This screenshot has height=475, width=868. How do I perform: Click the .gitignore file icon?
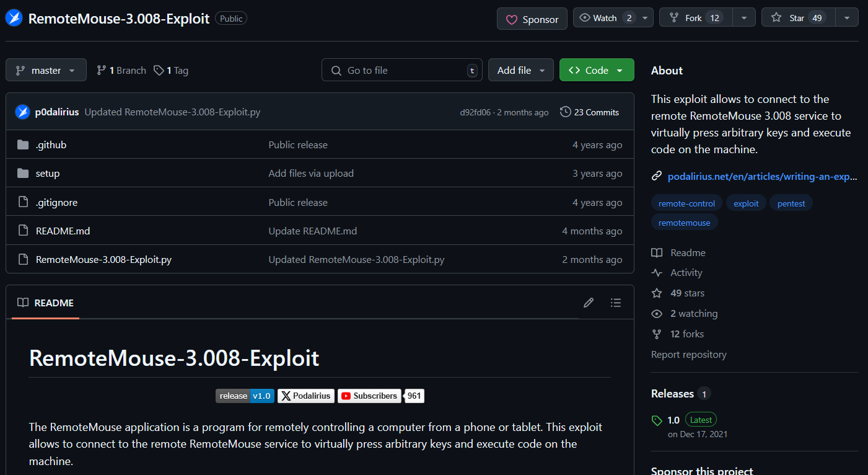23,202
